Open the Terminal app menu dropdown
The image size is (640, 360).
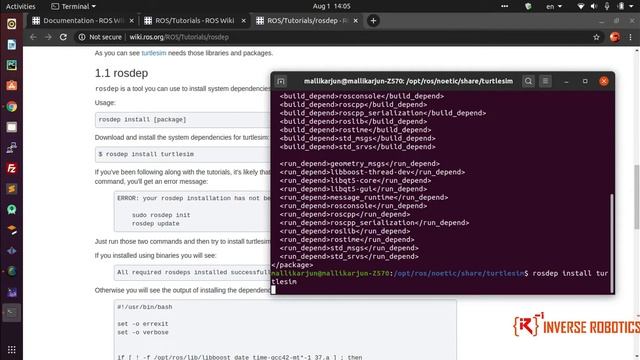coord(73,6)
